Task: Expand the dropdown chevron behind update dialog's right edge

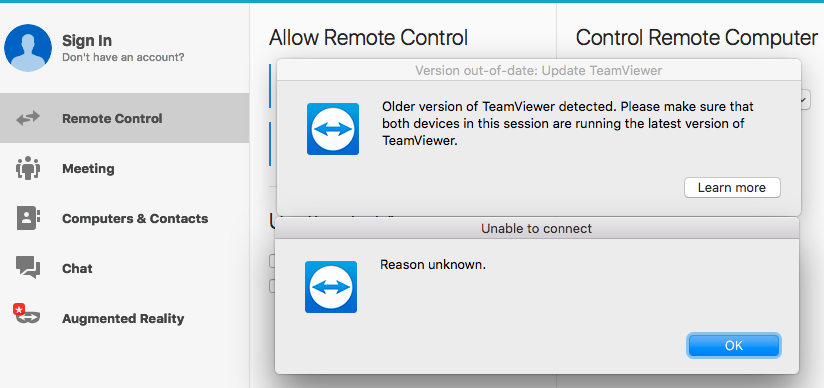Action: click(806, 99)
